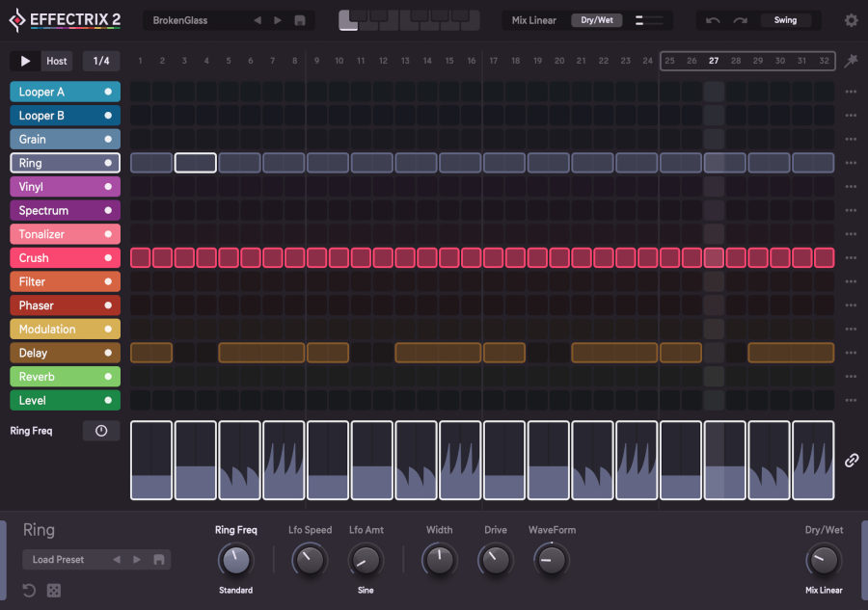Save the BrokenGlass preset using the disk icon
Image resolution: width=868 pixels, height=610 pixels.
pyautogui.click(x=299, y=19)
